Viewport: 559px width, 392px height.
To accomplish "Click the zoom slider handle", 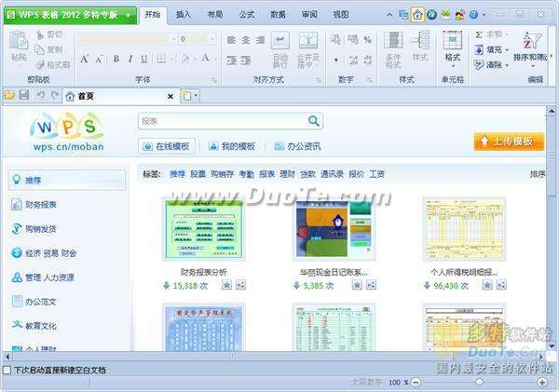I will click(479, 382).
